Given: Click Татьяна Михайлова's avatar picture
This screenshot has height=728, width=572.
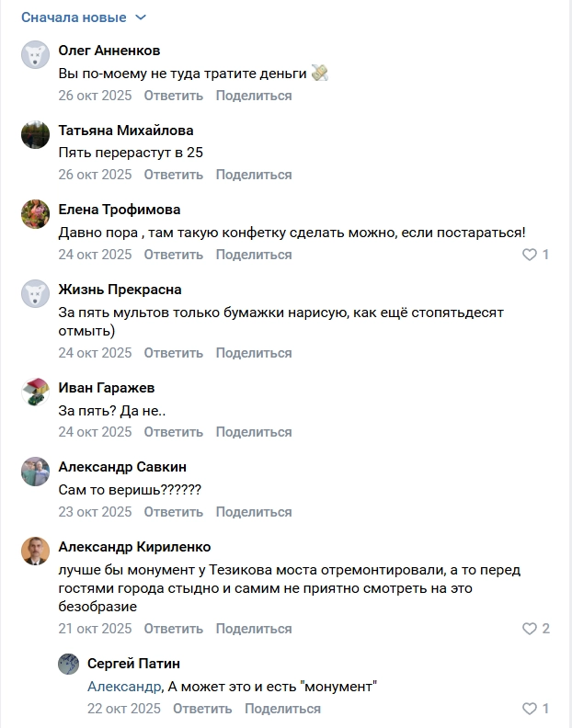Looking at the screenshot, I should click(35, 134).
